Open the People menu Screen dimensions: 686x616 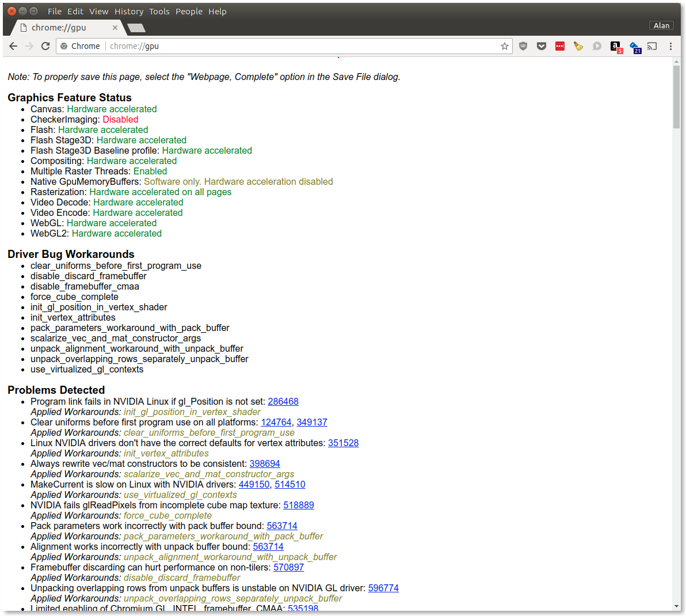point(189,12)
